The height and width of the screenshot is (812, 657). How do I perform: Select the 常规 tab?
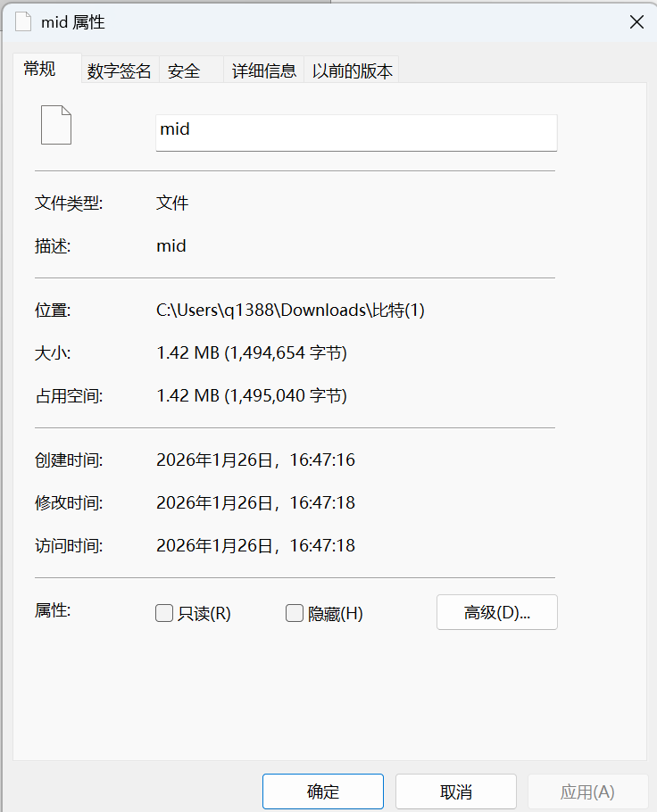pos(40,70)
